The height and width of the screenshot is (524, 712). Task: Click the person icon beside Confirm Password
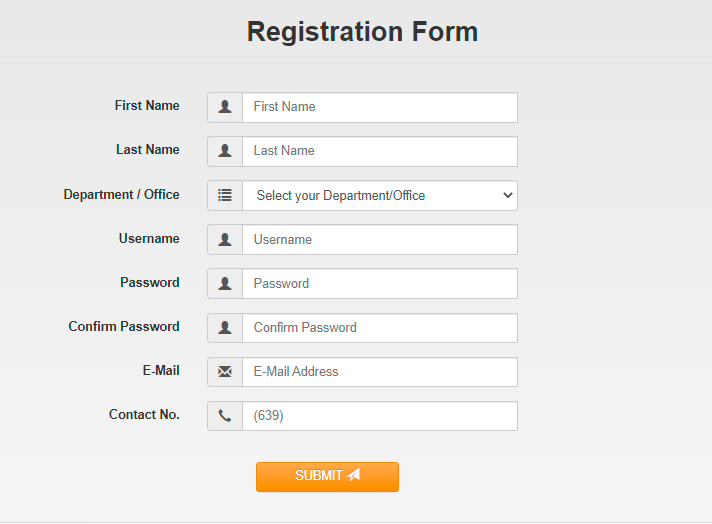[225, 327]
